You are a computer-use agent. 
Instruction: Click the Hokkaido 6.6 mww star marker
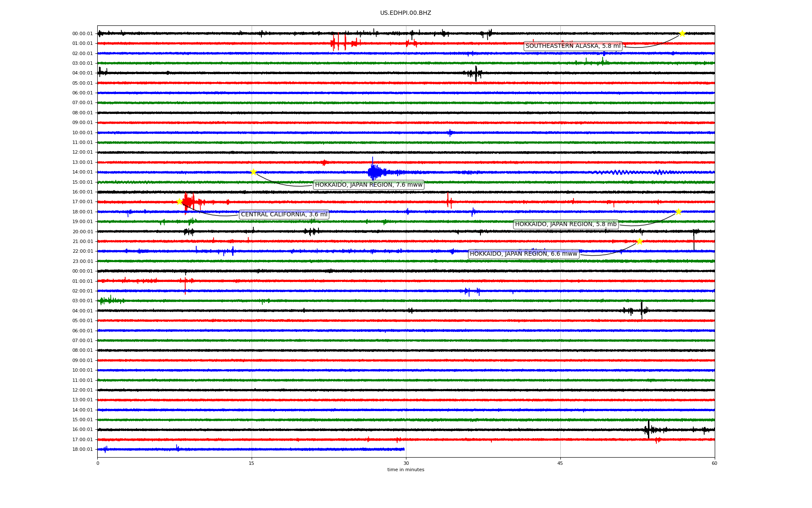coord(639,241)
